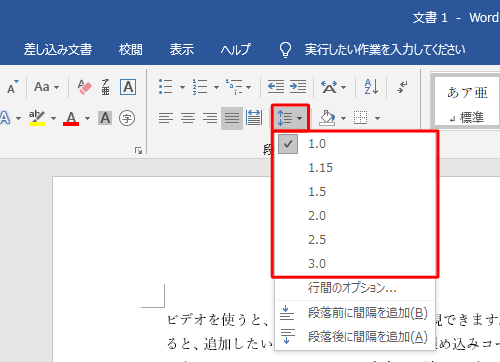The height and width of the screenshot is (362, 500).
Task: Open the Numbering dropdown arrow
Action: 216,87
